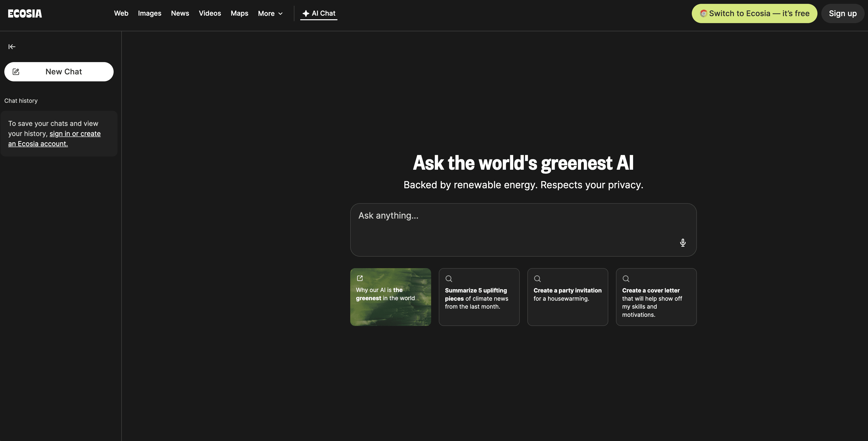Open the News search tab
The image size is (868, 441).
(180, 13)
